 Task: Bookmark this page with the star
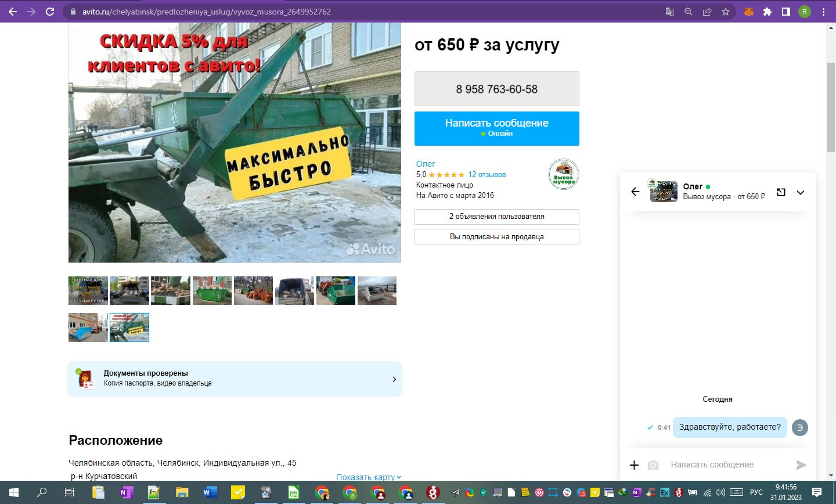(726, 12)
